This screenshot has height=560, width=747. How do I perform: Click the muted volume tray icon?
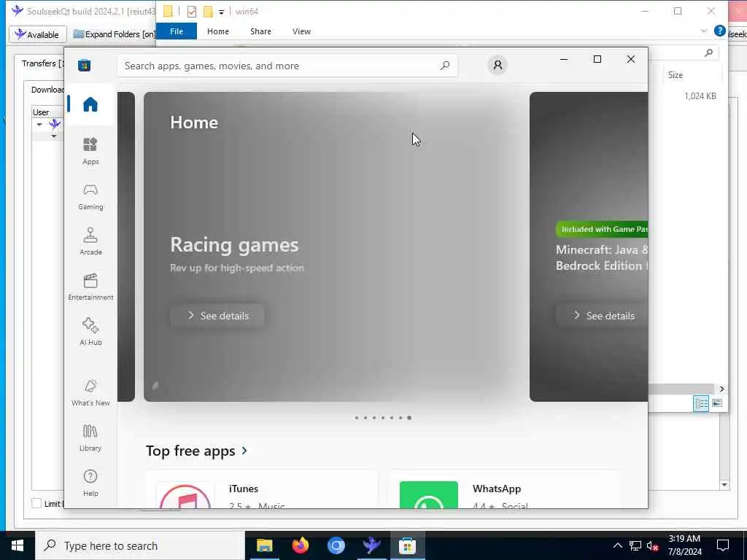point(653,546)
